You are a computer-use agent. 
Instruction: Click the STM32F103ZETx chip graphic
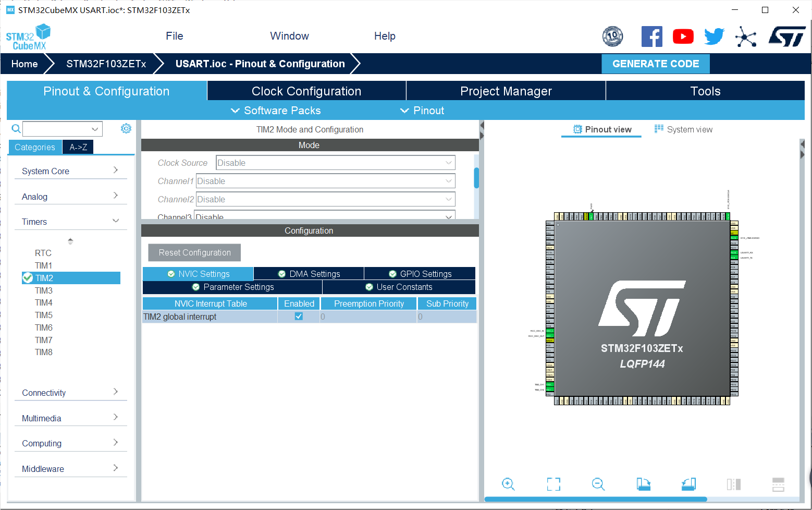[x=642, y=308]
